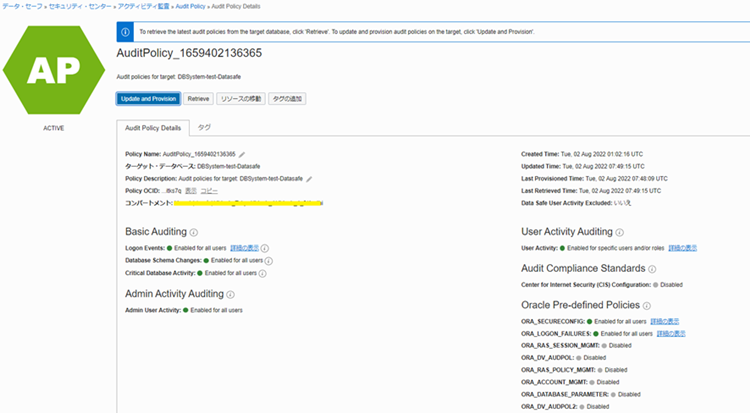Click the info icon next to Basic Auditing
This screenshot has width=750, height=413.
point(194,231)
